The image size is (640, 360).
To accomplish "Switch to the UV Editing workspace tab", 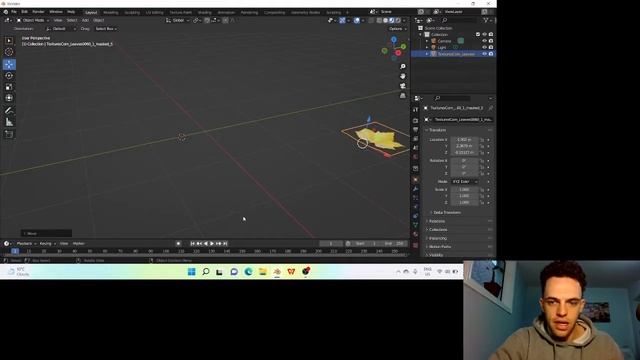I will 154,13.
